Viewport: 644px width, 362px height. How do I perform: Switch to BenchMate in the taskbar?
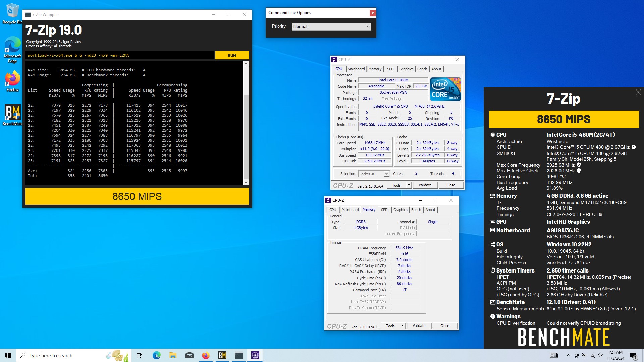coord(222,355)
